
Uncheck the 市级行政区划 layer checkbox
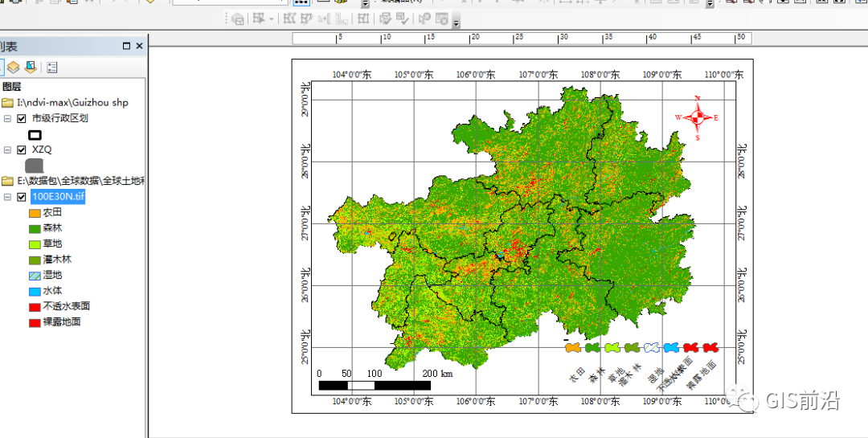pos(22,118)
